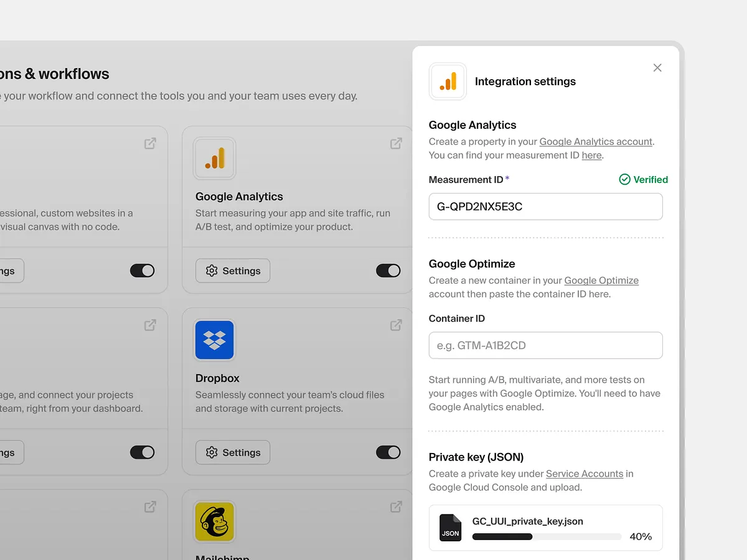Viewport: 747px width, 560px height.
Task: Click the Google Analytics icon in the settings panel header
Action: [x=447, y=81]
